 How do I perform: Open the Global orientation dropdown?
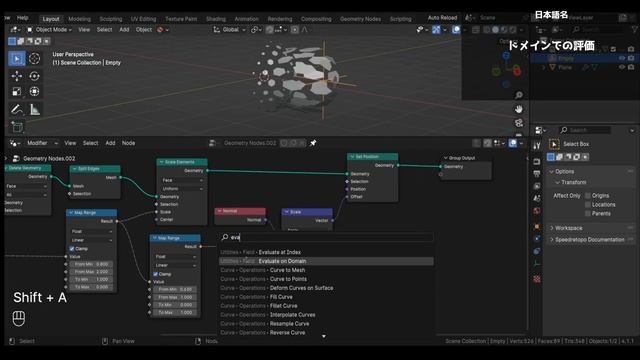(x=230, y=30)
